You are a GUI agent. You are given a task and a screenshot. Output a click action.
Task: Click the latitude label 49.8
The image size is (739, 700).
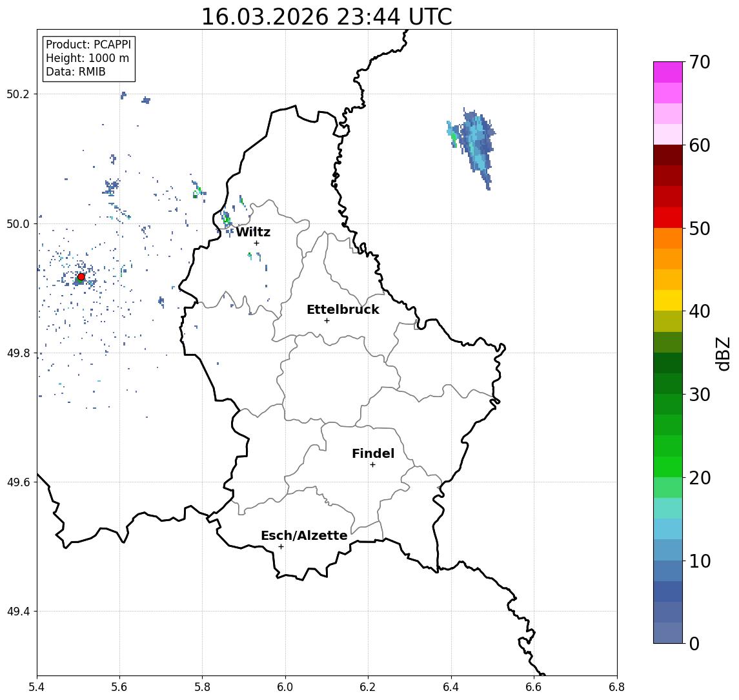pyautogui.click(x=18, y=353)
